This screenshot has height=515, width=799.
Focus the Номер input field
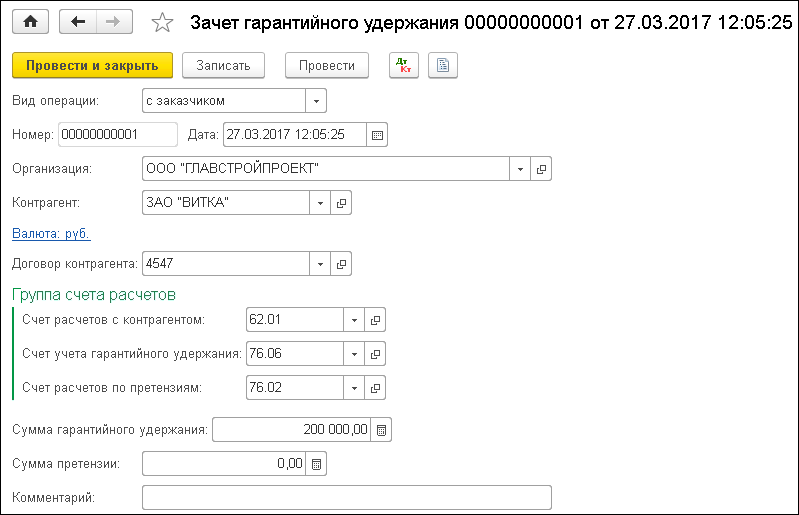coord(118,134)
